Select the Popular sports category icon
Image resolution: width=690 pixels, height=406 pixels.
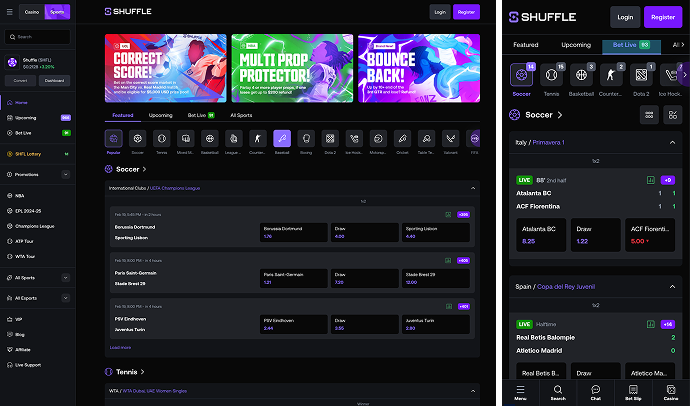pos(114,139)
